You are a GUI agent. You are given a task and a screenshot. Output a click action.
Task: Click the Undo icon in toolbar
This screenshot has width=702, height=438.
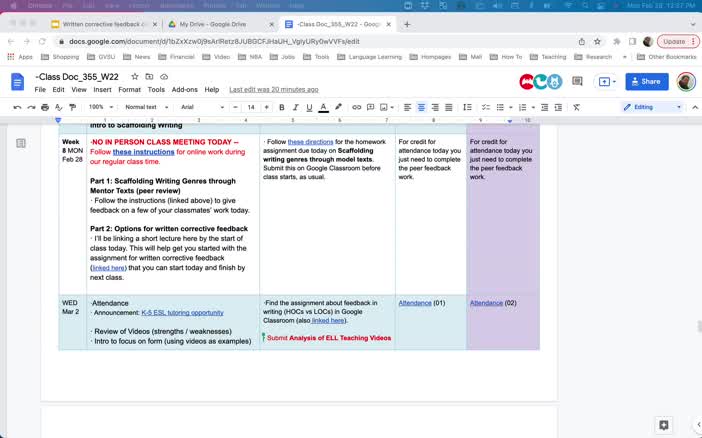tap(17, 107)
